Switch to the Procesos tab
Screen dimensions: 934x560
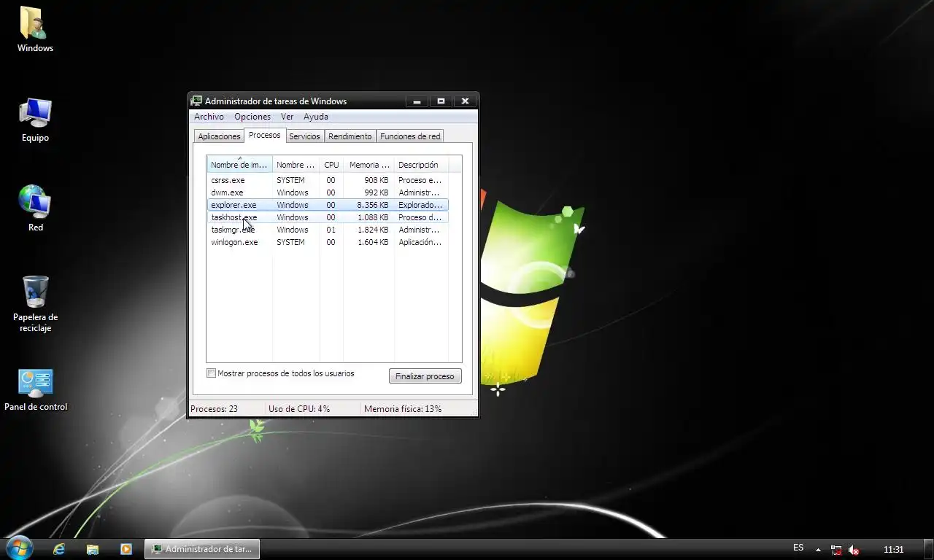(x=264, y=135)
